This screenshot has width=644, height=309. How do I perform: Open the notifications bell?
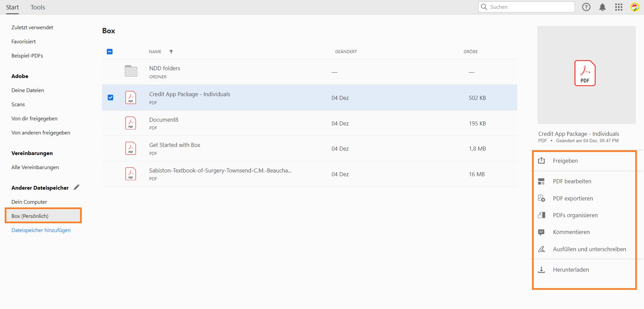(602, 7)
